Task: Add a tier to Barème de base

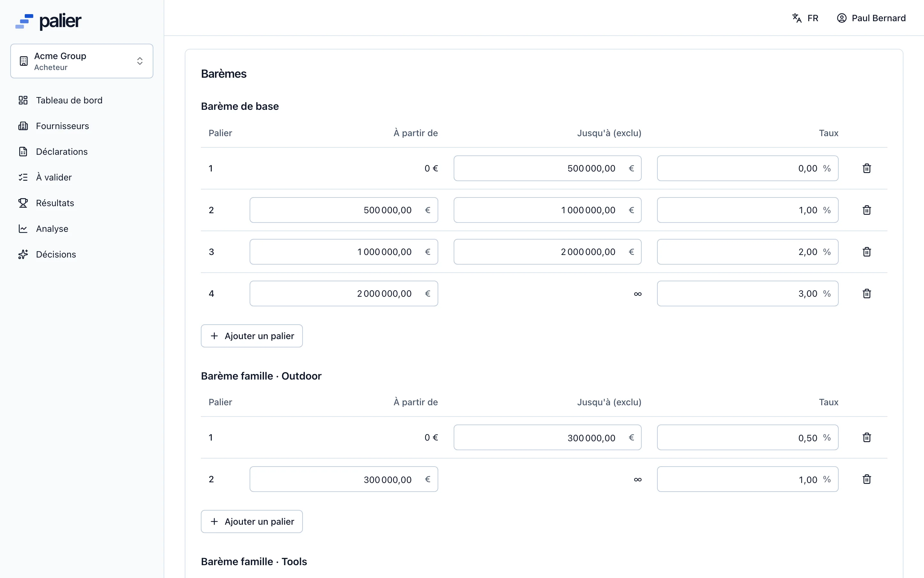Action: coord(252,336)
